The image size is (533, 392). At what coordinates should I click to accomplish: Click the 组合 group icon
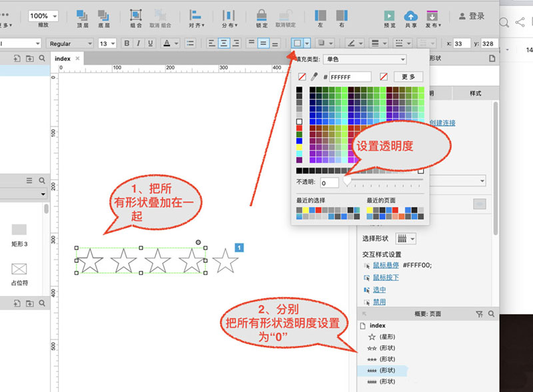[x=136, y=15]
